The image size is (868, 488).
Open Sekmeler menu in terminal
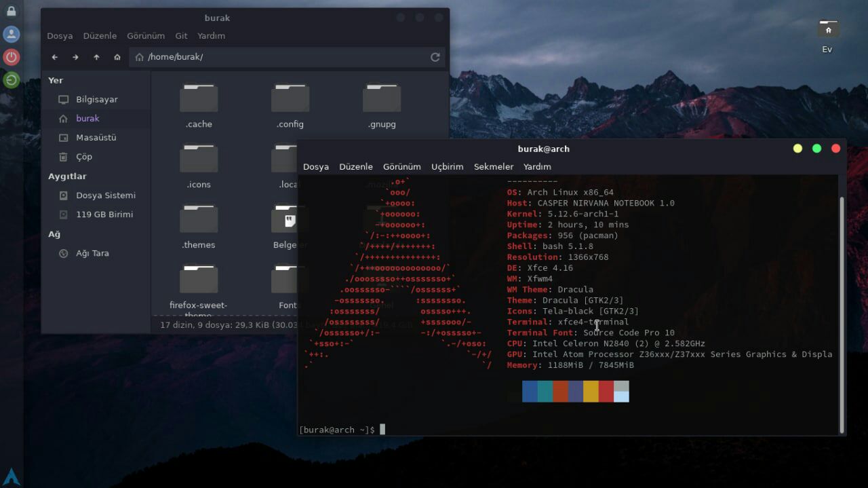click(x=494, y=166)
